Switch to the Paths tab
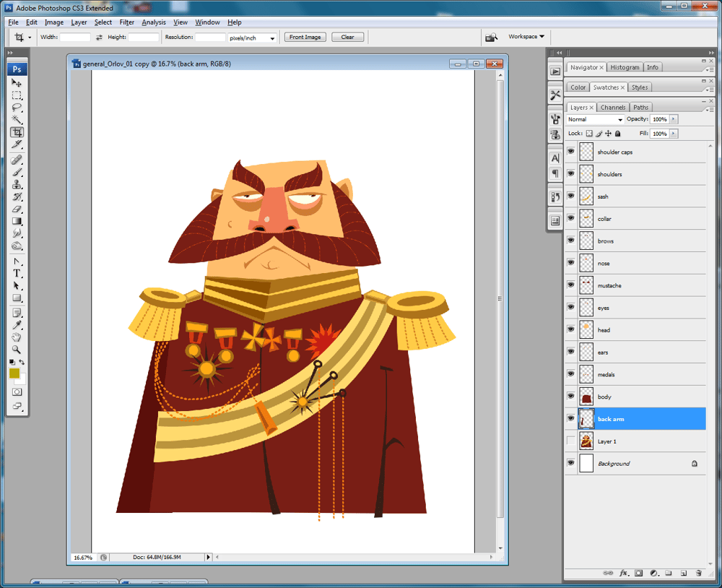This screenshot has height=588, width=722. point(640,108)
